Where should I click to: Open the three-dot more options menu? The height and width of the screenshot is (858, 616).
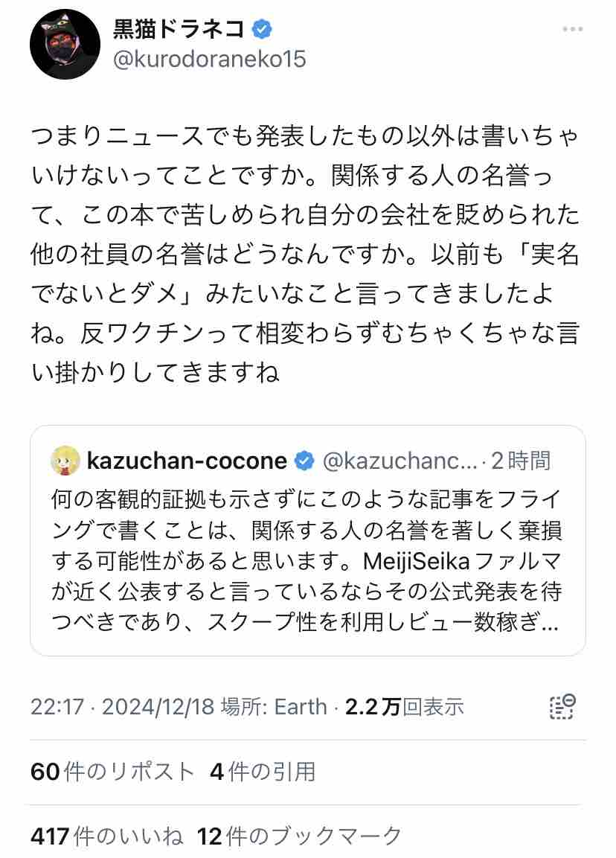click(x=572, y=29)
